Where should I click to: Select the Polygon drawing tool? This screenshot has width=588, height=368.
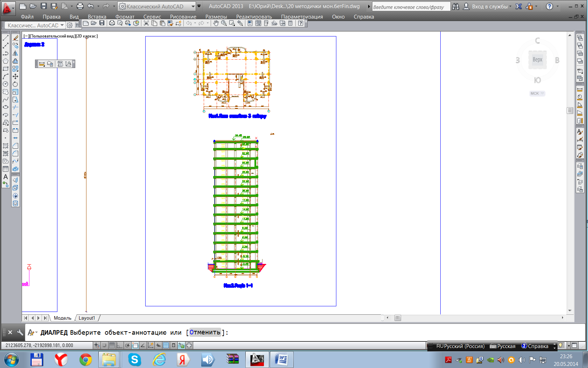click(x=6, y=61)
